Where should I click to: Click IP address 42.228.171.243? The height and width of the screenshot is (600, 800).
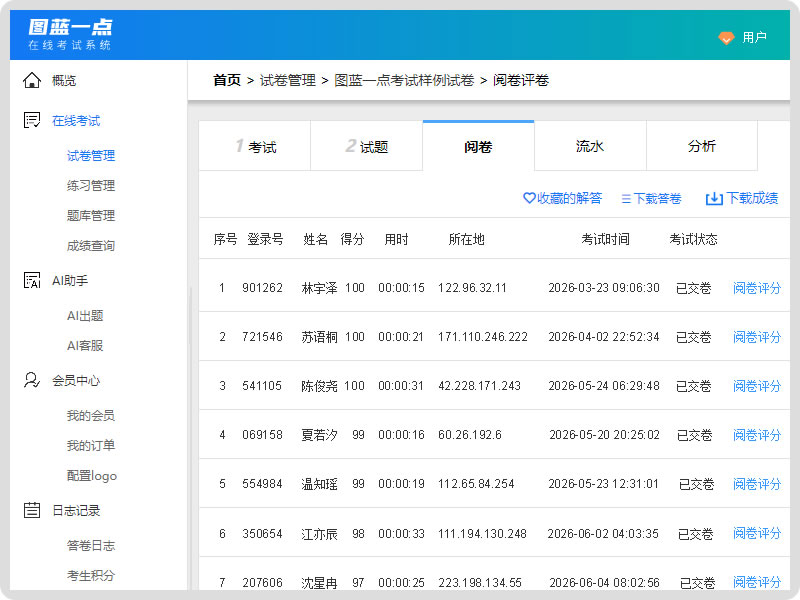click(479, 386)
